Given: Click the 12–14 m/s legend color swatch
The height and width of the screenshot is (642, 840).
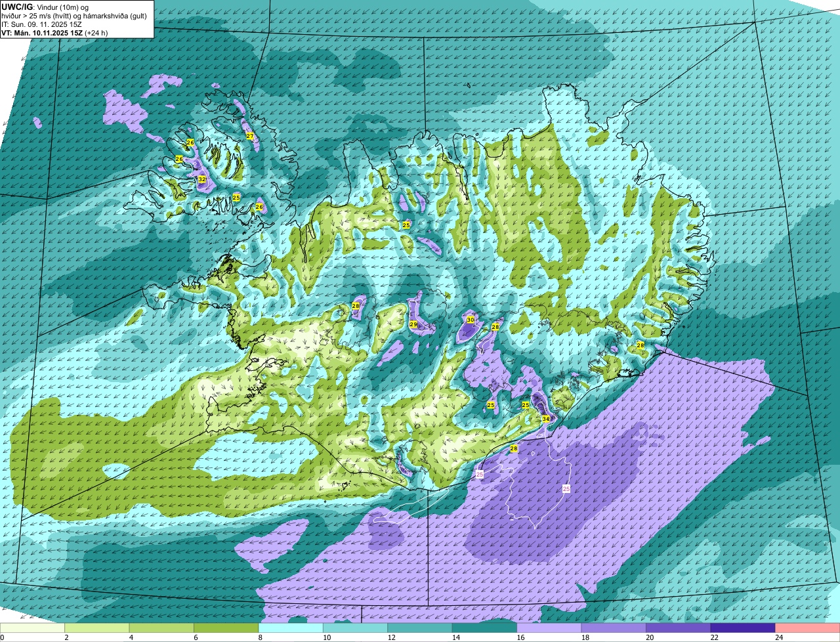Looking at the screenshot, I should click(420, 628).
